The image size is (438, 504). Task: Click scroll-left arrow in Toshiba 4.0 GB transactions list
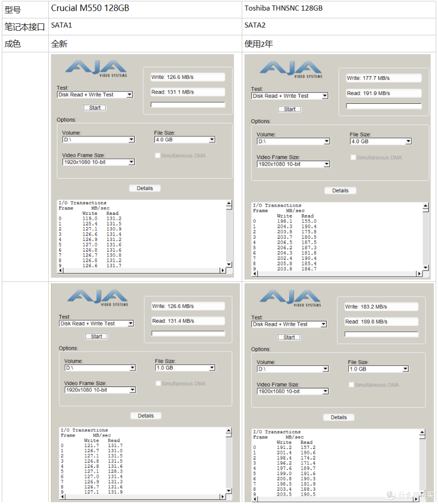pos(255,274)
